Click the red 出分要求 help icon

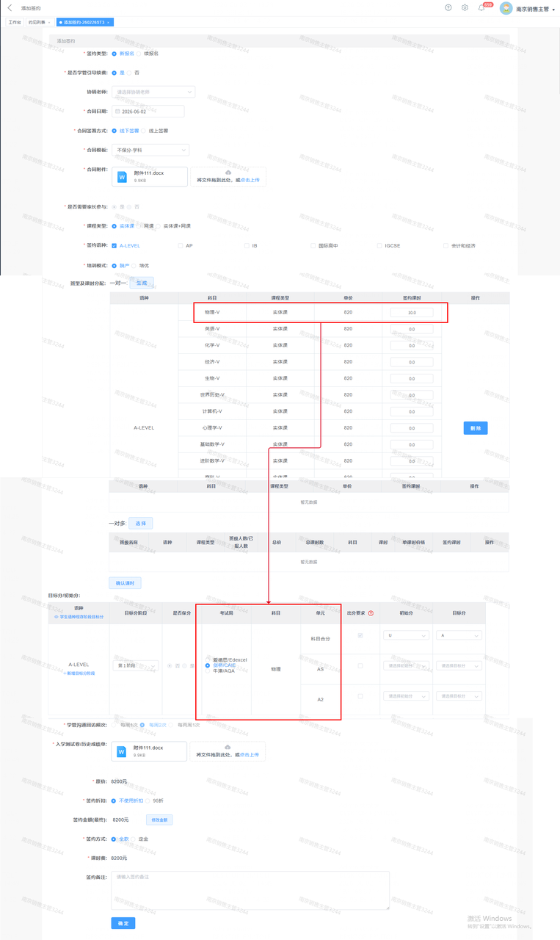(371, 612)
